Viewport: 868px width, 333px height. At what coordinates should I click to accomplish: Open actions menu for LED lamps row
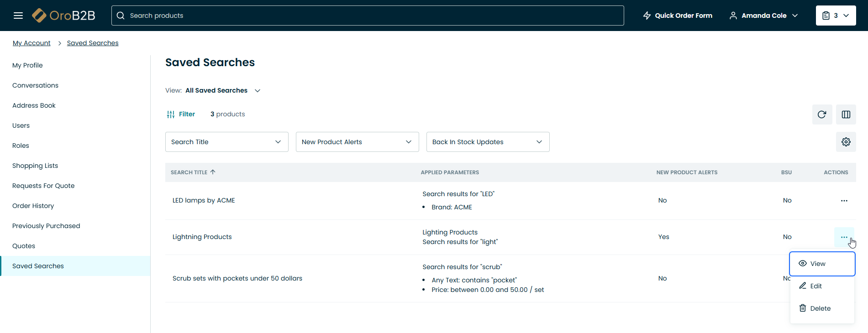844,201
